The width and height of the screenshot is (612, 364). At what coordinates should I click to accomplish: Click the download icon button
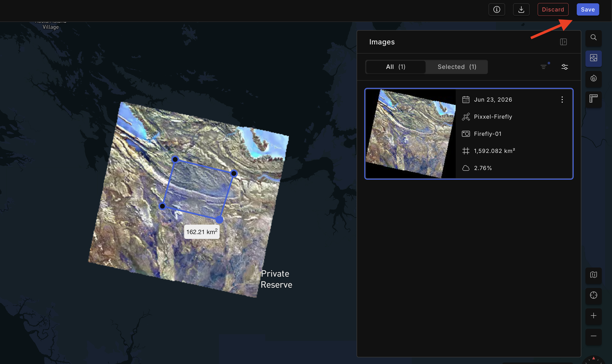tap(521, 9)
